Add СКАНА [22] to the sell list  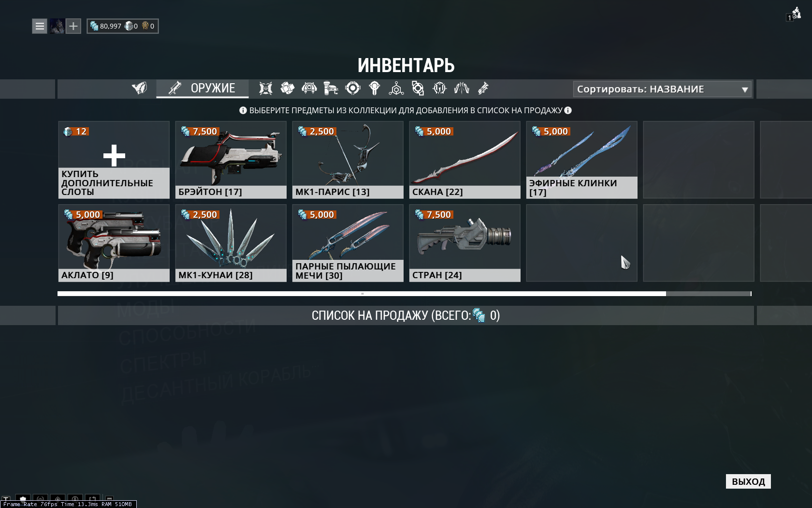(x=465, y=160)
